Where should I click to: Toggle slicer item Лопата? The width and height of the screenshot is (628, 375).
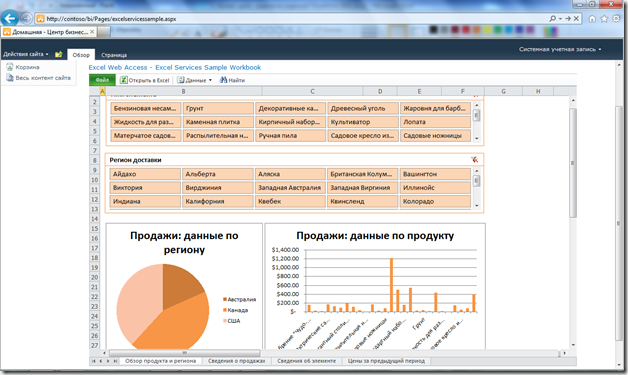click(435, 122)
